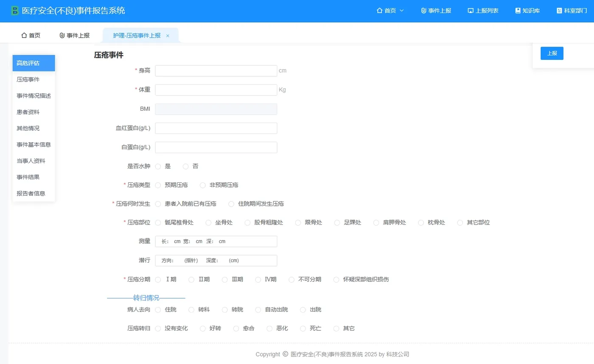Choose 预期压疮 radio option

click(158, 185)
